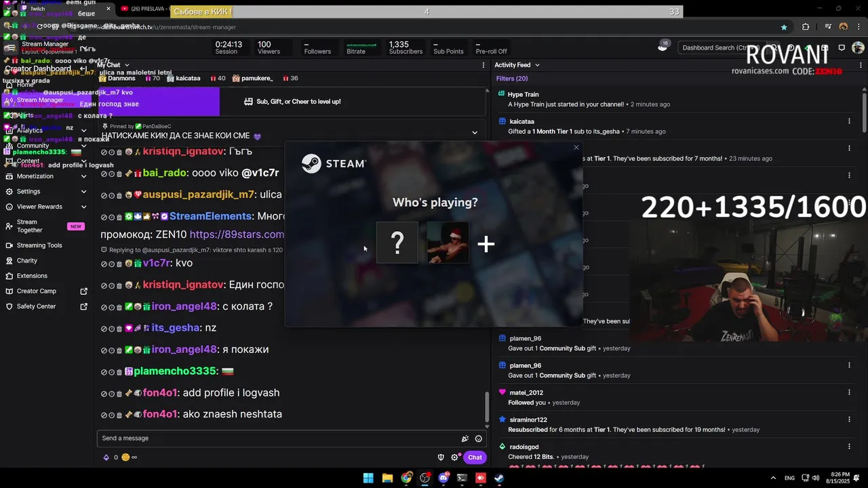Click username auspusi_pazardjik_m7 in chat list
The height and width of the screenshot is (488, 868).
tap(198, 195)
